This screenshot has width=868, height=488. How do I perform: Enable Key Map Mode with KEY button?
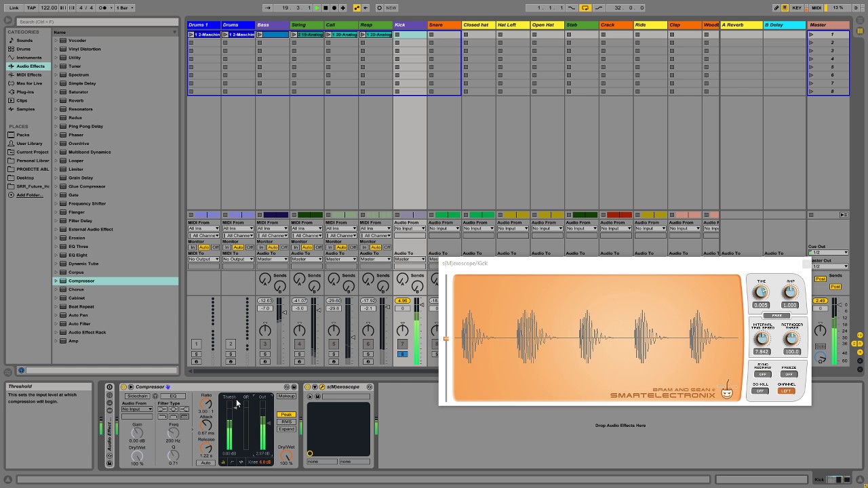[797, 7]
